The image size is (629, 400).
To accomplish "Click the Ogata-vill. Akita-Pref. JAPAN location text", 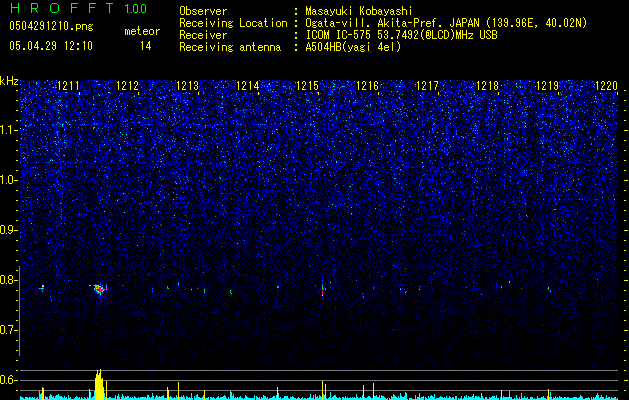I will tap(446, 23).
